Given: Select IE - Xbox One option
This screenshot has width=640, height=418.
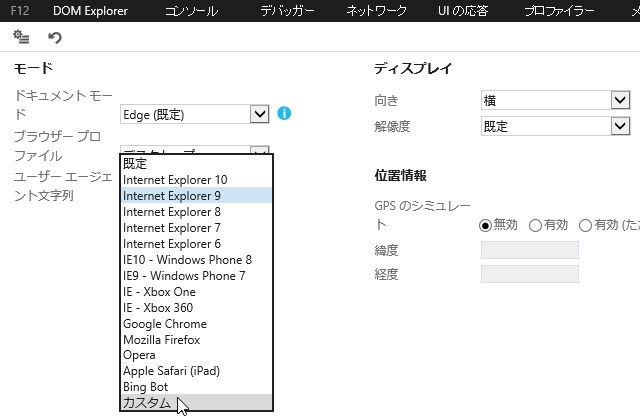Looking at the screenshot, I should click(x=196, y=291).
